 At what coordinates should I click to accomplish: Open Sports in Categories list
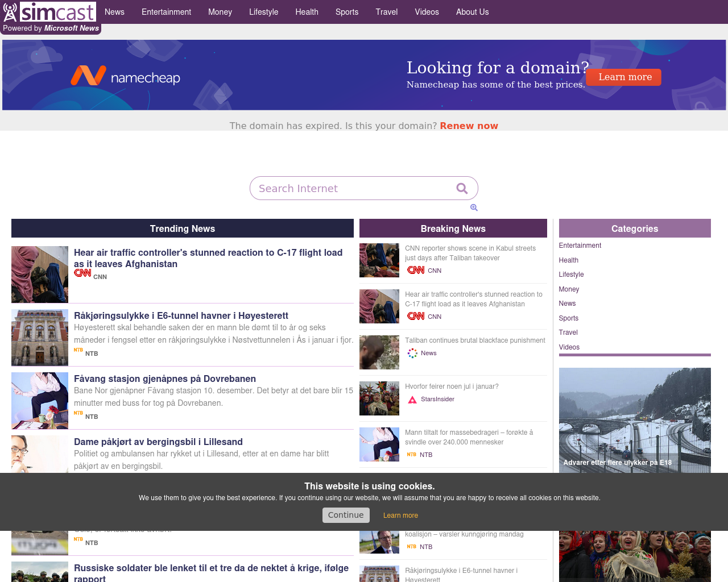pyautogui.click(x=568, y=318)
